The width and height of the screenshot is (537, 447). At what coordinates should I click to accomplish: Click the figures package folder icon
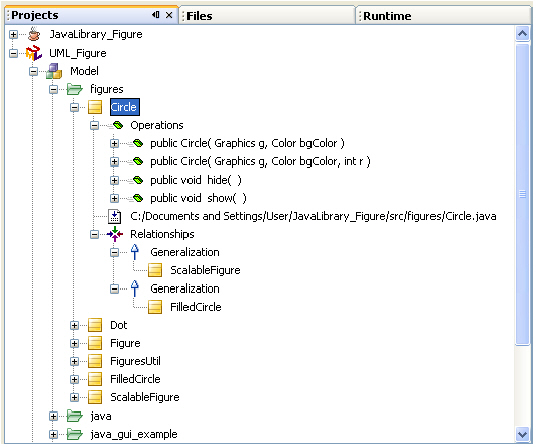point(75,89)
